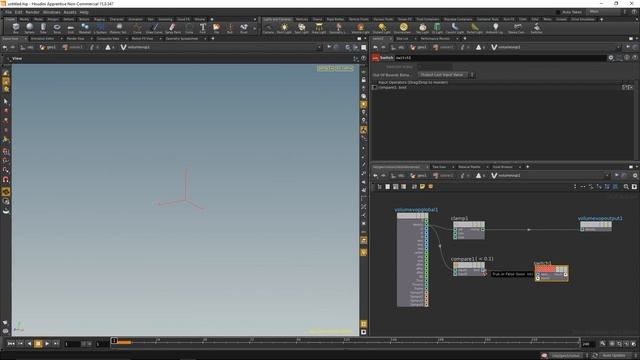Click the network editor zoom search icon

coord(626,187)
